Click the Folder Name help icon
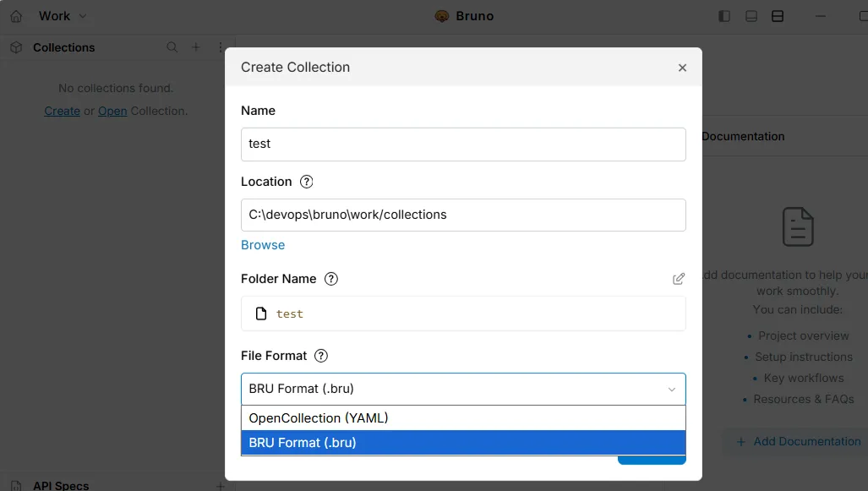Image resolution: width=868 pixels, height=491 pixels. pyautogui.click(x=331, y=279)
